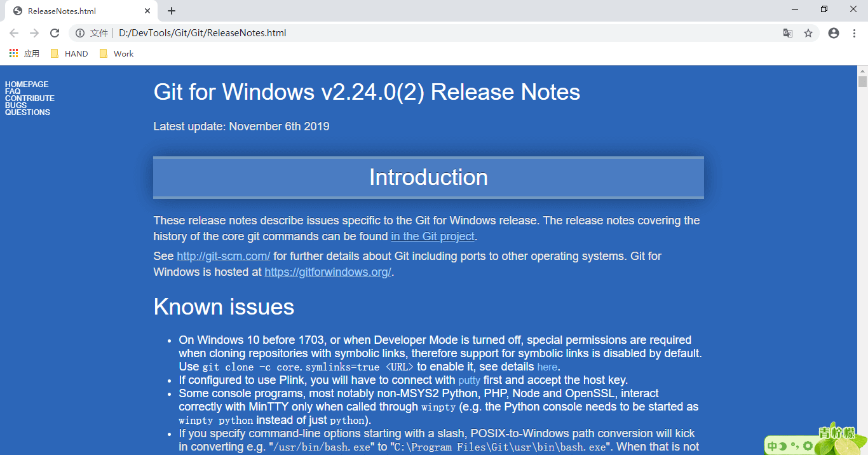This screenshot has height=455, width=868.
Task: Click the browser forward arrow
Action: [34, 33]
